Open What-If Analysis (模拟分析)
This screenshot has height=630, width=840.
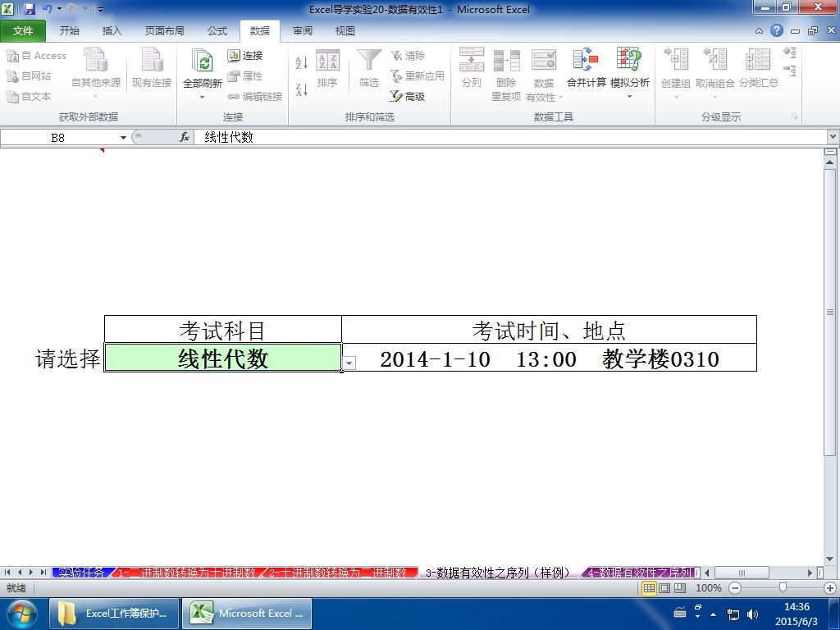tap(629, 74)
